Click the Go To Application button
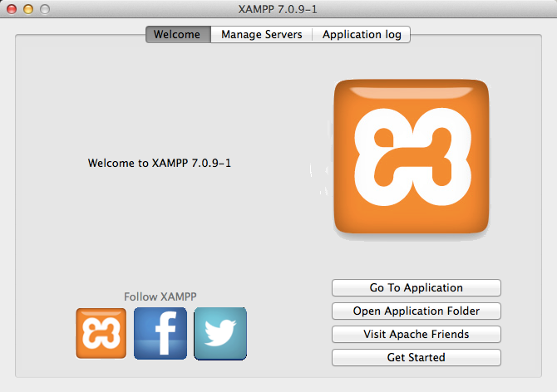This screenshot has width=557, height=392. point(417,287)
